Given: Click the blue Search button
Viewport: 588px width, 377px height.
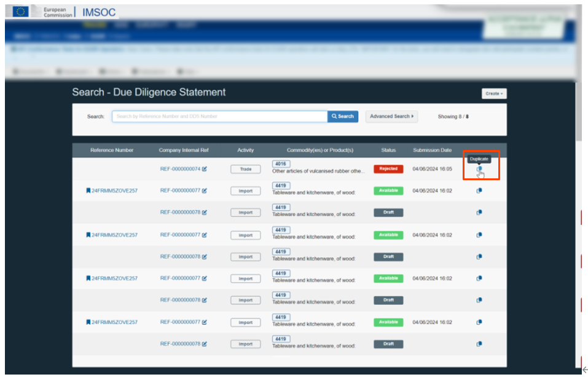Looking at the screenshot, I should click(x=343, y=116).
